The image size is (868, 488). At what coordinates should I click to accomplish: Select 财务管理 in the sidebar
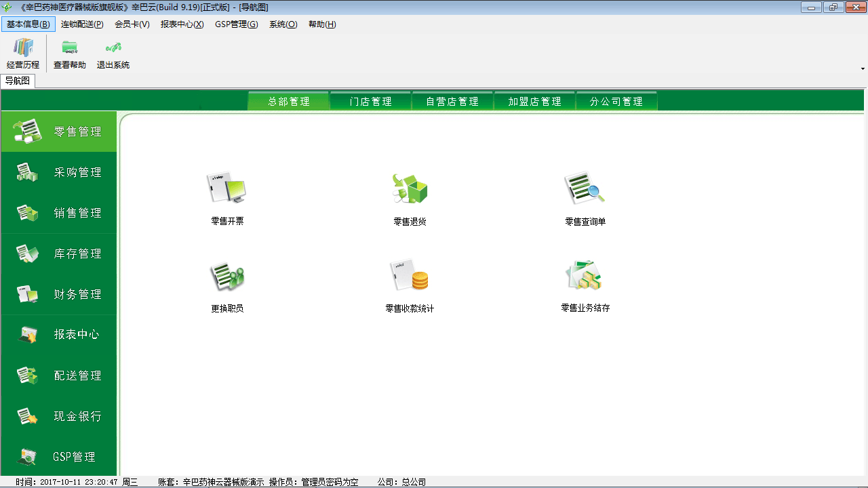(x=59, y=294)
